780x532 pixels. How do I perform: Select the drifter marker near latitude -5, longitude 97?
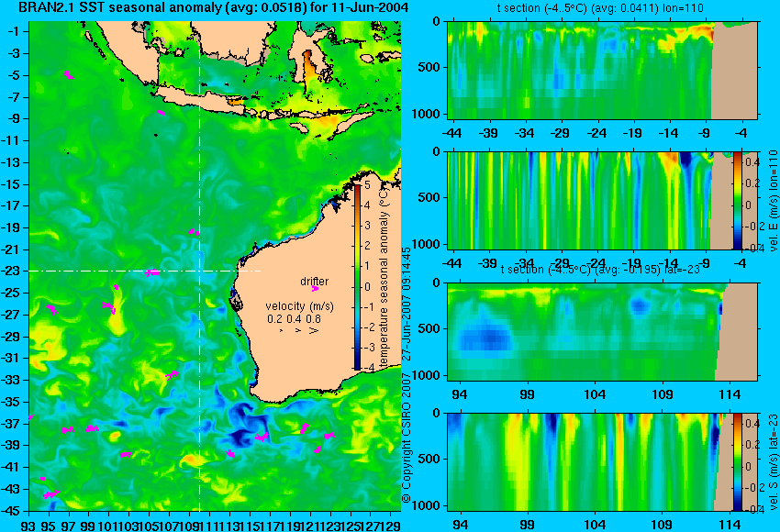tap(69, 75)
